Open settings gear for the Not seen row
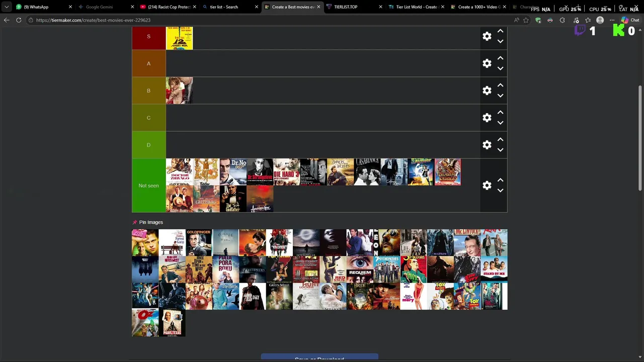 tap(487, 186)
